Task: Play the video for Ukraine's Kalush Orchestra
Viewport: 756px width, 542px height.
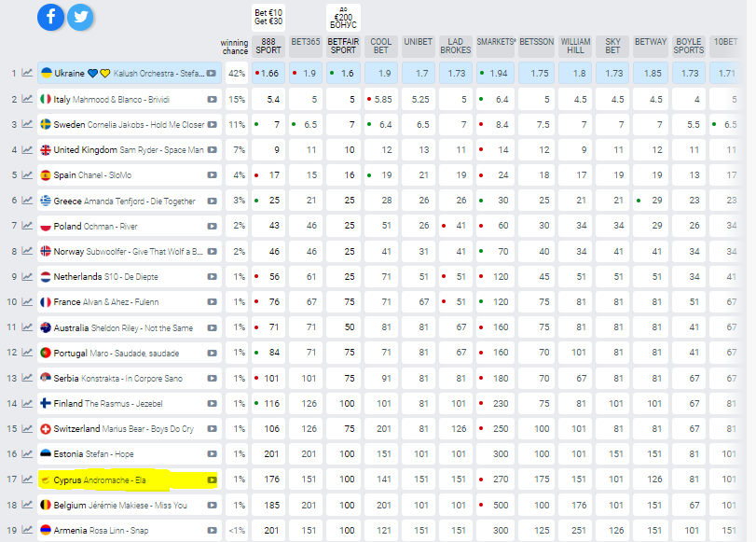Action: (x=212, y=74)
